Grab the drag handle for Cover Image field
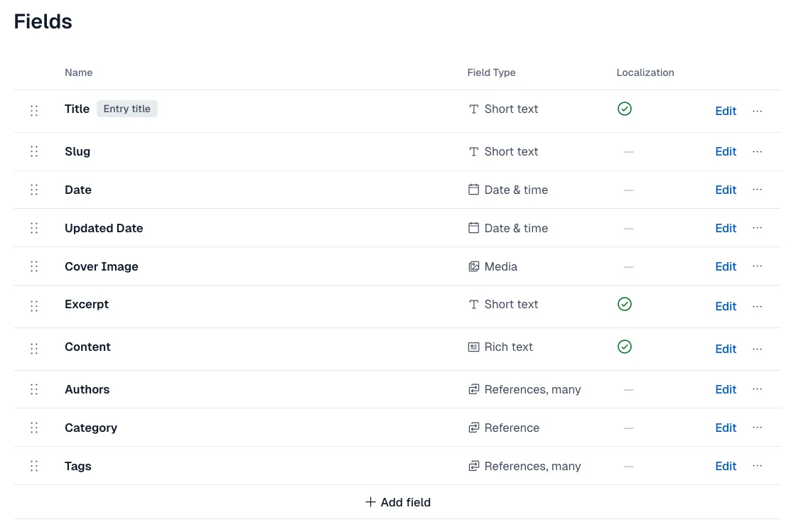The height and width of the screenshot is (532, 796). tap(34, 267)
